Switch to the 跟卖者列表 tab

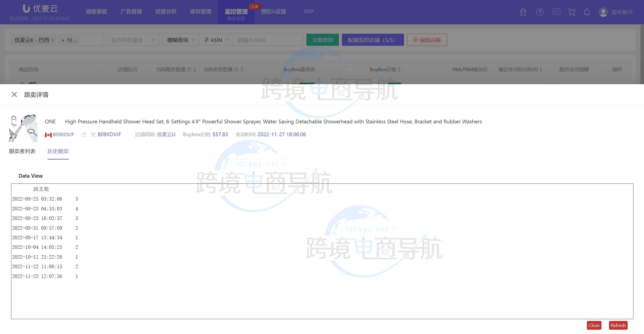[x=22, y=151]
